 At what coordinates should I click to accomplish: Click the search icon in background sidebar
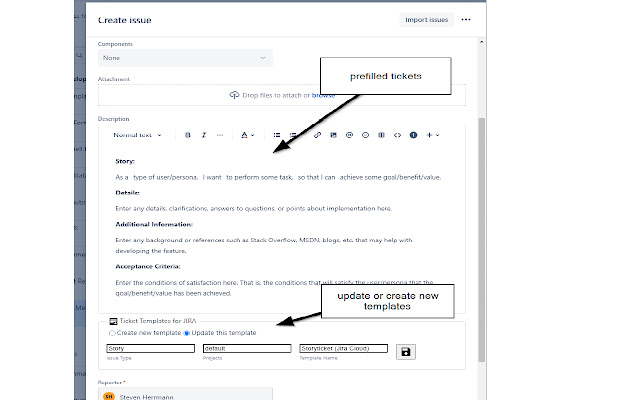pos(80,55)
